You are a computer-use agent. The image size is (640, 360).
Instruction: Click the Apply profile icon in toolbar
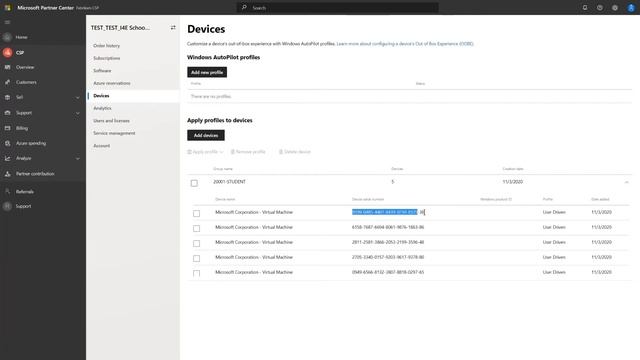pyautogui.click(x=189, y=152)
